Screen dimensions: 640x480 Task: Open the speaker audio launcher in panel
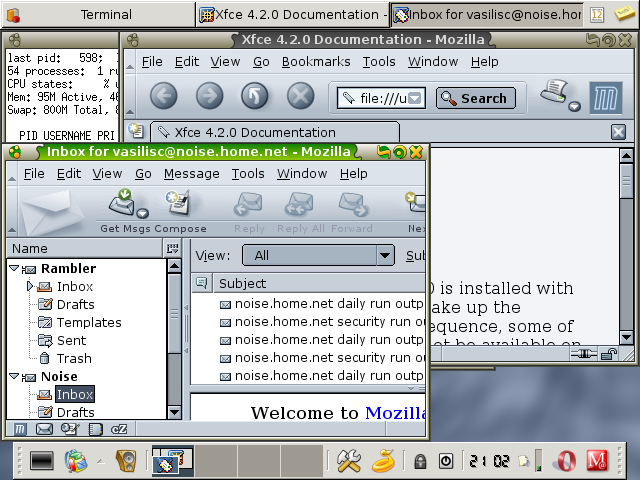pos(126,461)
